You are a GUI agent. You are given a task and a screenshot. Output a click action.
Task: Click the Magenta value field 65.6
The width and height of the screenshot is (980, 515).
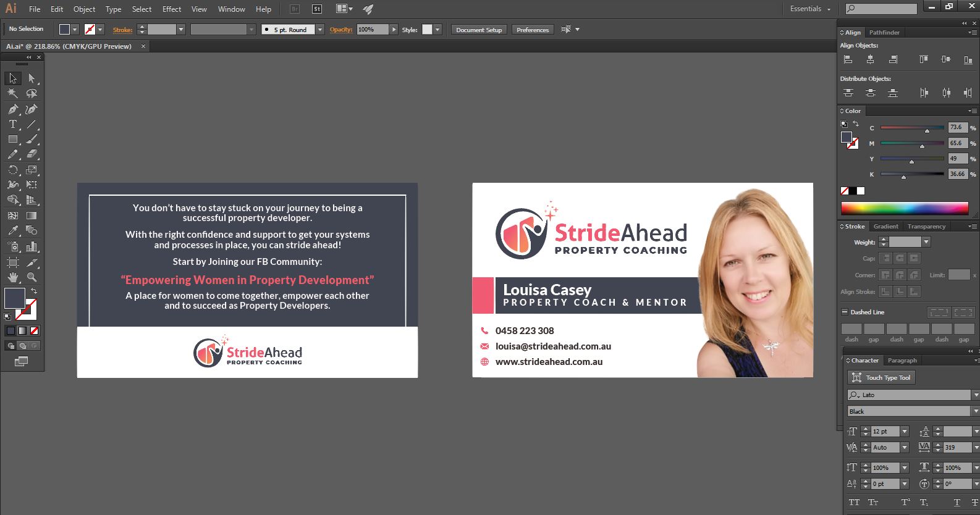pyautogui.click(x=958, y=143)
